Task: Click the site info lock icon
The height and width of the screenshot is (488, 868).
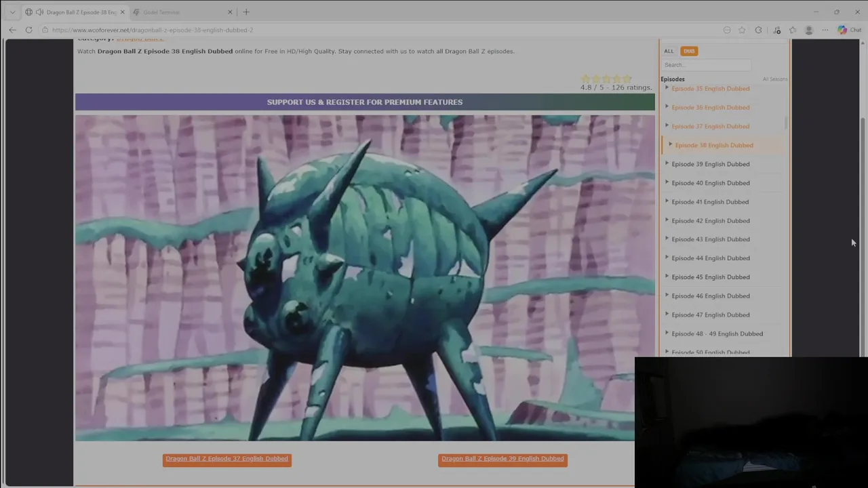Action: click(x=45, y=30)
